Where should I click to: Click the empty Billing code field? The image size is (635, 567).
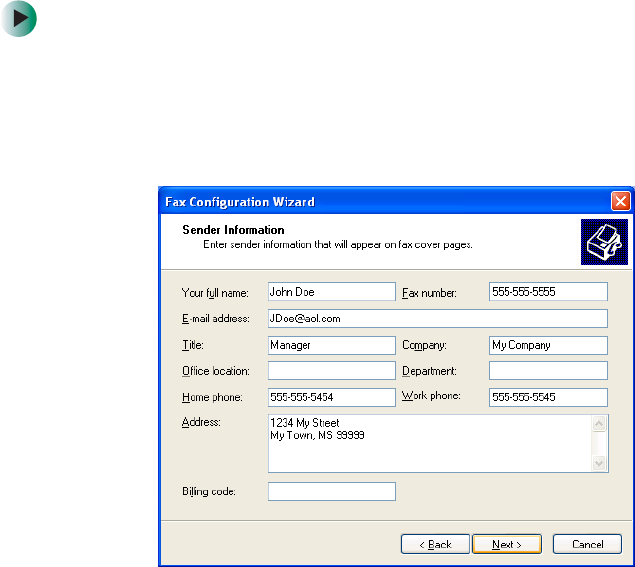click(x=332, y=491)
